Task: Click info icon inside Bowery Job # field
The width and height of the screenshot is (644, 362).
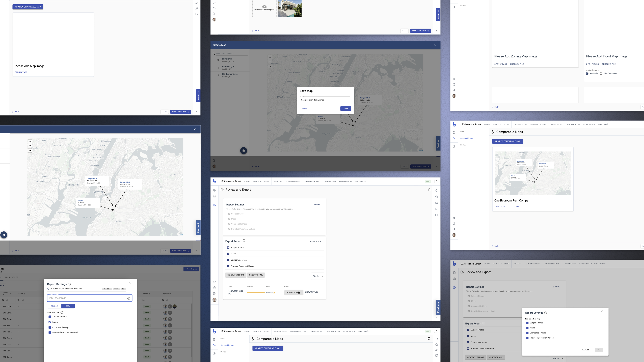Action: click(128, 298)
